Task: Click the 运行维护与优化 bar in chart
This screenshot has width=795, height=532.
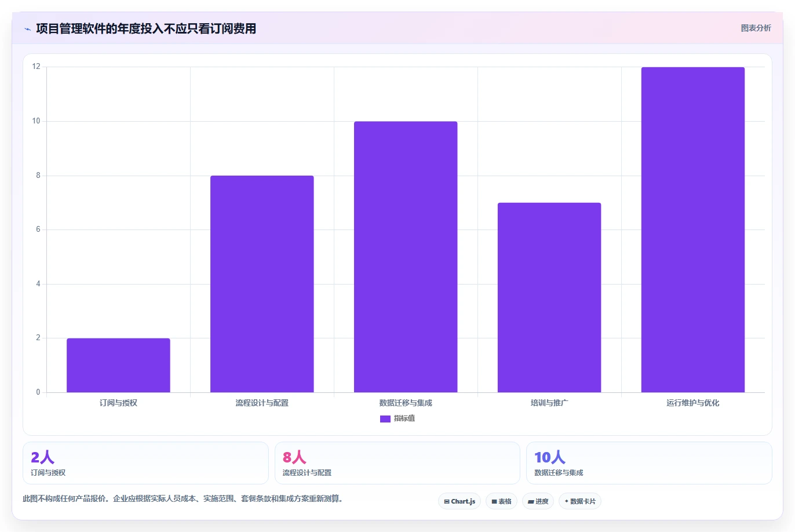Action: 693,229
